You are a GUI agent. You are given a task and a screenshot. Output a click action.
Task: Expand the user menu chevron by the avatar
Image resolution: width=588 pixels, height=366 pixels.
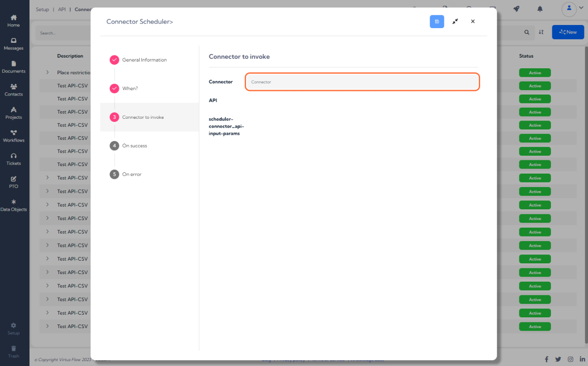tap(581, 8)
